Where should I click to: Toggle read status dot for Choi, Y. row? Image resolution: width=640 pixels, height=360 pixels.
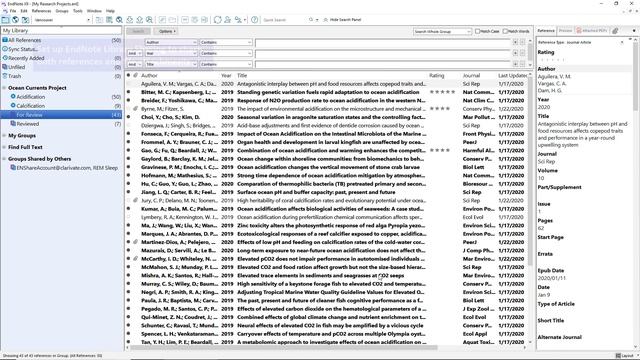128,117
